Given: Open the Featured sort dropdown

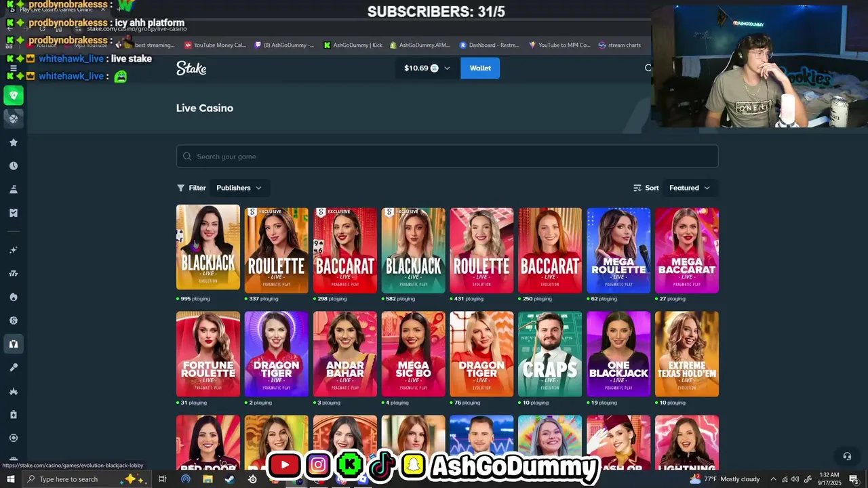Looking at the screenshot, I should (x=690, y=188).
